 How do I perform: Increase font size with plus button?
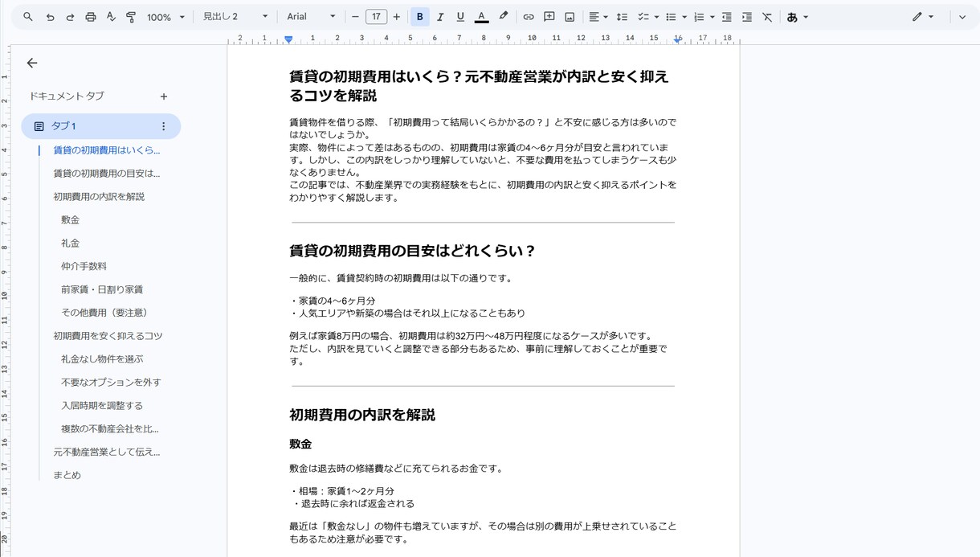(x=396, y=17)
